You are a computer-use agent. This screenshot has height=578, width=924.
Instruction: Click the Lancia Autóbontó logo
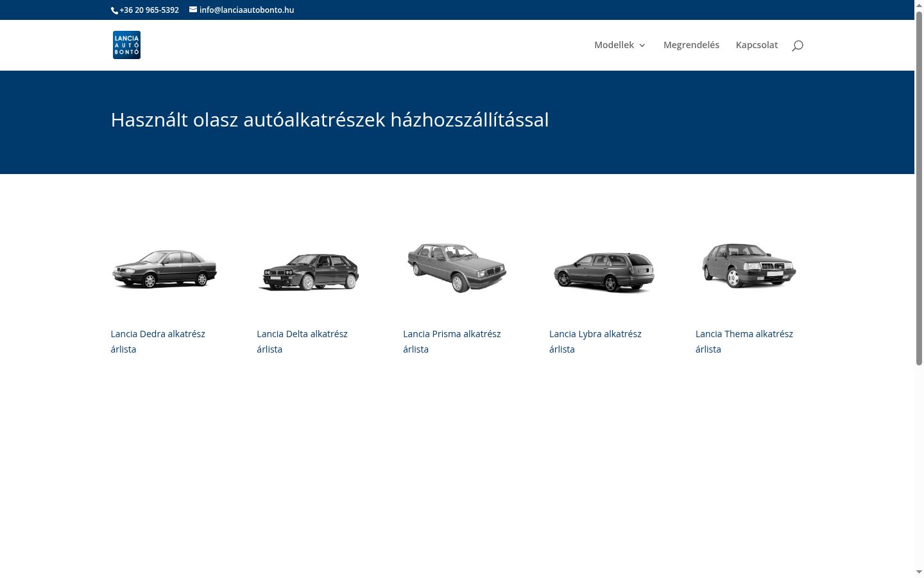click(x=126, y=45)
